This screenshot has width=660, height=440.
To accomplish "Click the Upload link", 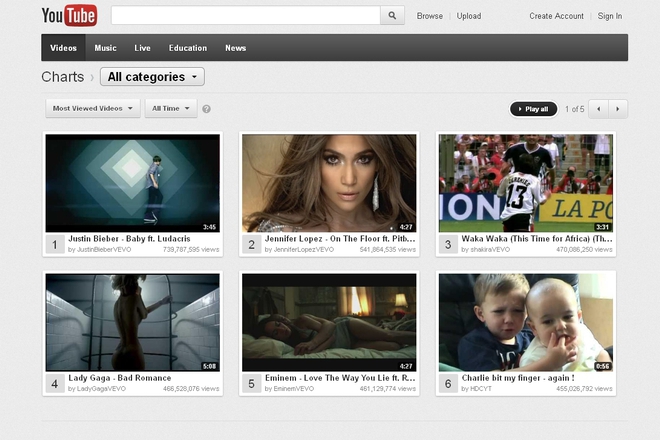I will coord(469,16).
